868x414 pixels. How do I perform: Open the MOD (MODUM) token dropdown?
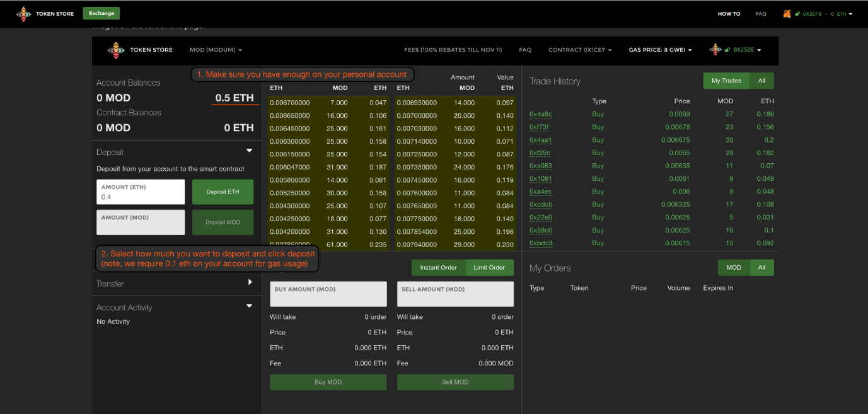216,50
